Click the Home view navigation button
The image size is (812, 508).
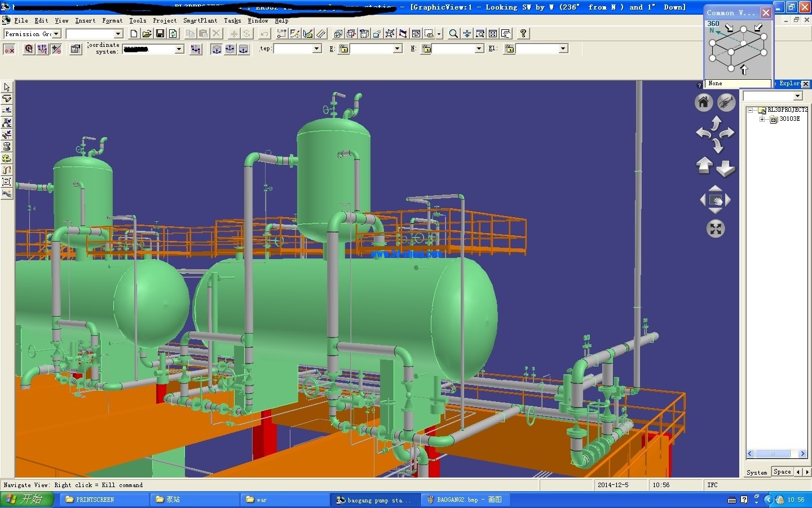pos(703,102)
